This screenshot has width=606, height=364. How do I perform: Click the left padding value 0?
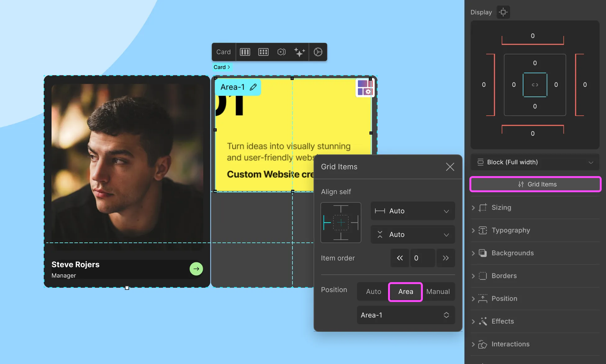tap(514, 85)
